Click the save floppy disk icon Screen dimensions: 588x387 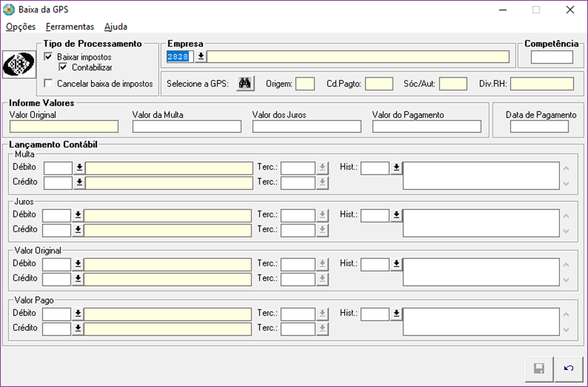coord(539,369)
